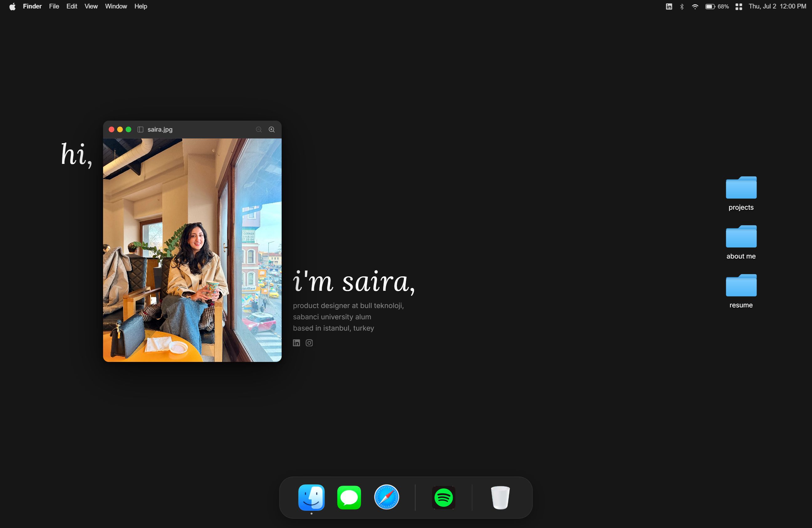Click the resume folder label
This screenshot has height=528, width=812.
[741, 305]
